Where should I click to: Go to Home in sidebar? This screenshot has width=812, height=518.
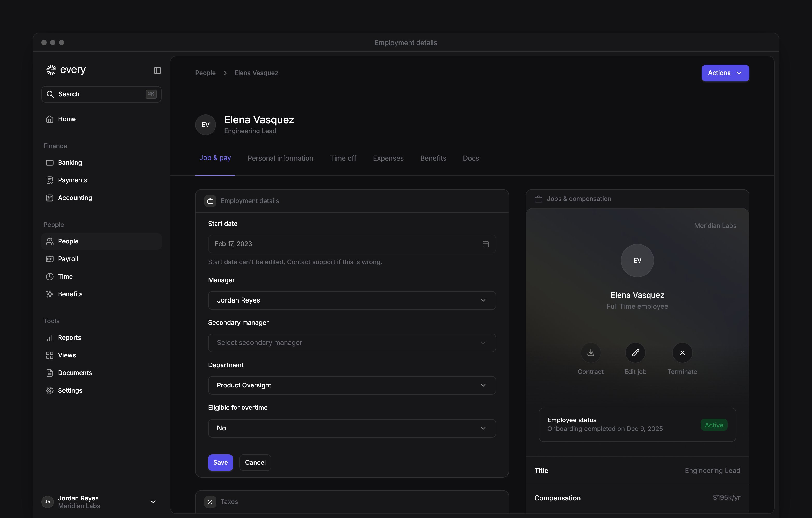point(101,119)
